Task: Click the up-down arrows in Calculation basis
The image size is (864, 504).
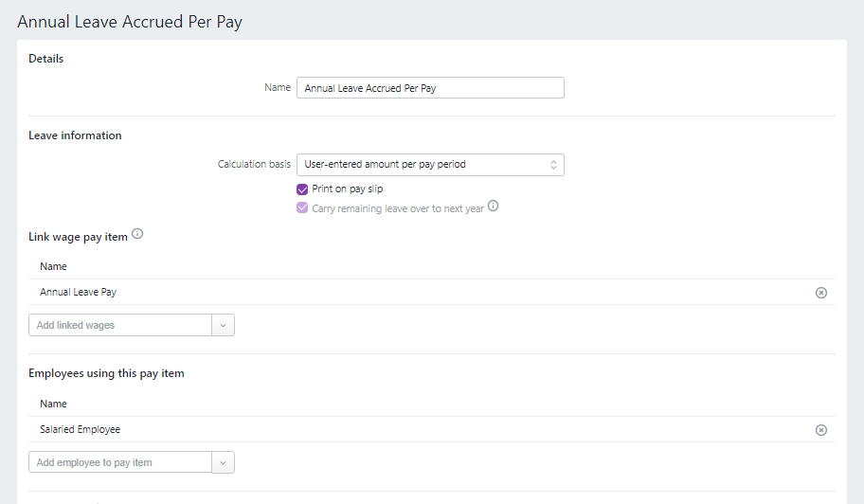Action: point(553,165)
